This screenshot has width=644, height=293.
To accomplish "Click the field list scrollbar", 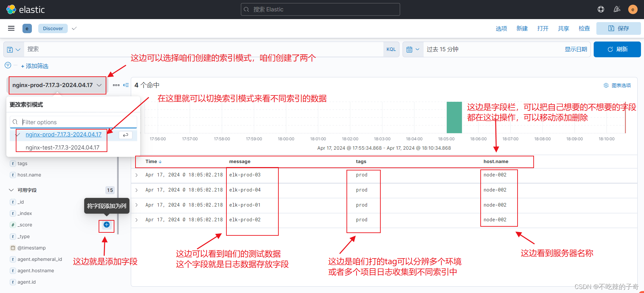I will point(118,196).
